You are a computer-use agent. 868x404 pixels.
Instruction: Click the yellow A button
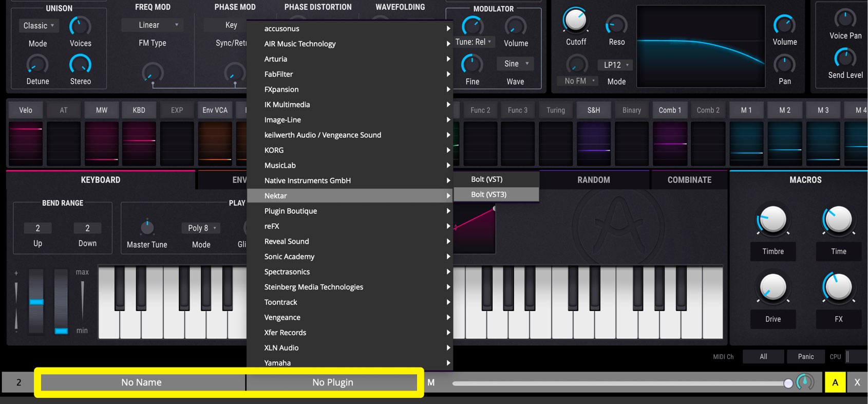835,382
